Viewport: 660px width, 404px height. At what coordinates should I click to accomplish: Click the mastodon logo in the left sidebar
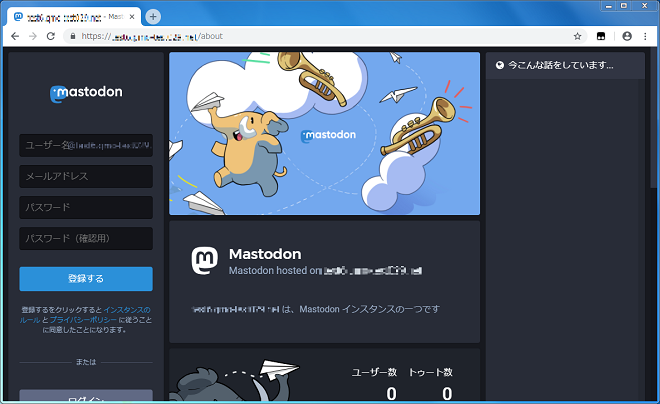click(86, 93)
